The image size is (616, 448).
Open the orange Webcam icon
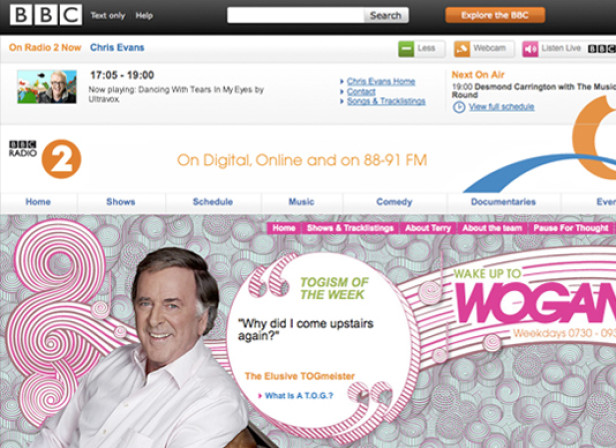462,49
